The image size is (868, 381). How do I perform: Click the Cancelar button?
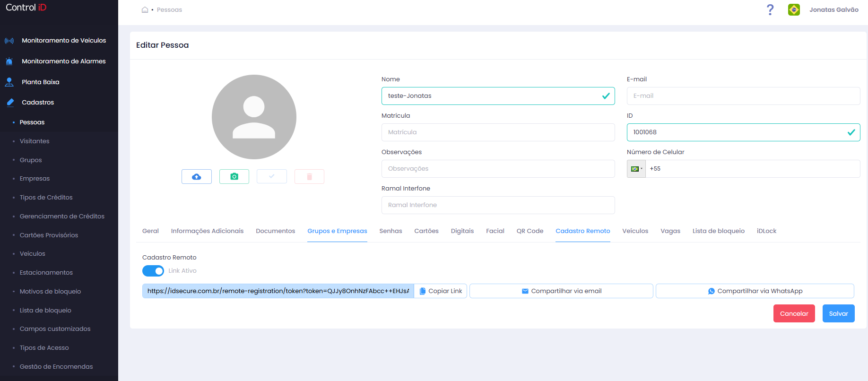point(794,313)
